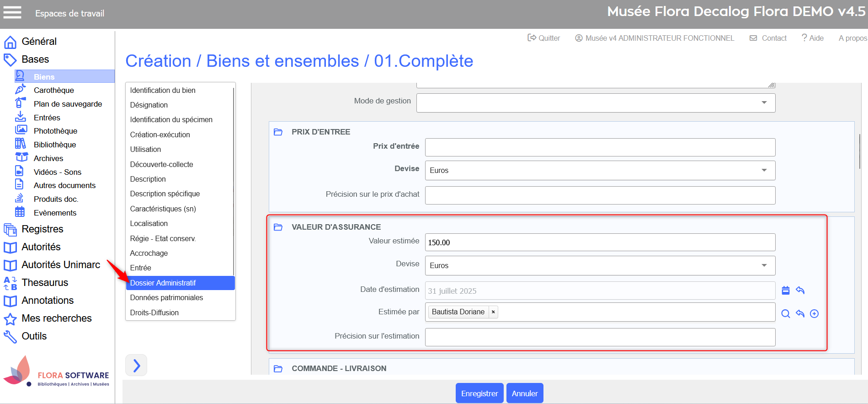868x404 pixels.
Task: Remove the Bautista Doriane tag
Action: coord(493,312)
